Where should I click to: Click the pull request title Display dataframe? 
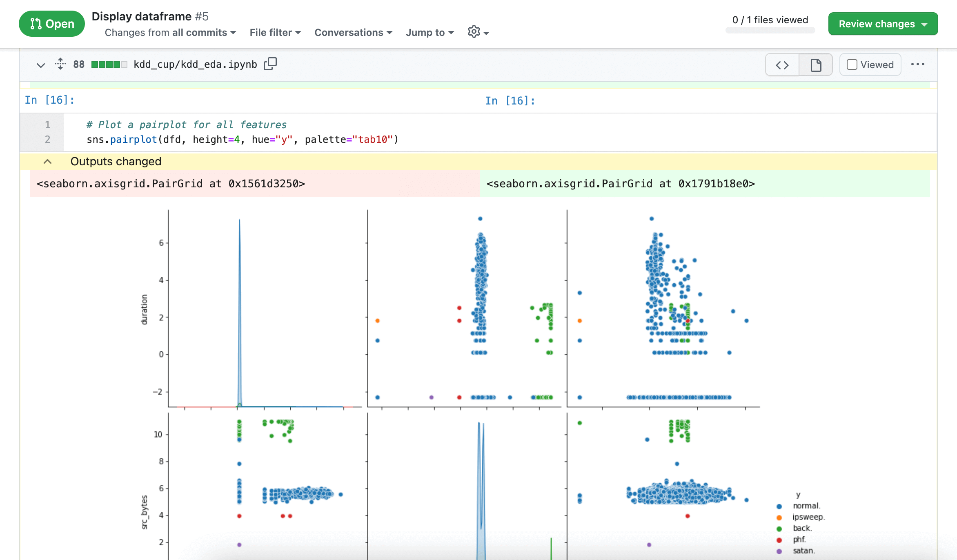point(141,16)
